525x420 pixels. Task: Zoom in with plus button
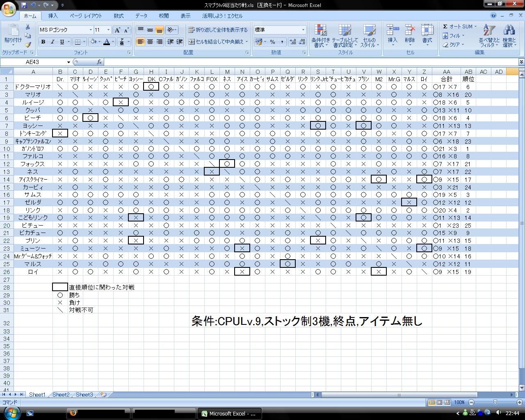pyautogui.click(x=520, y=402)
